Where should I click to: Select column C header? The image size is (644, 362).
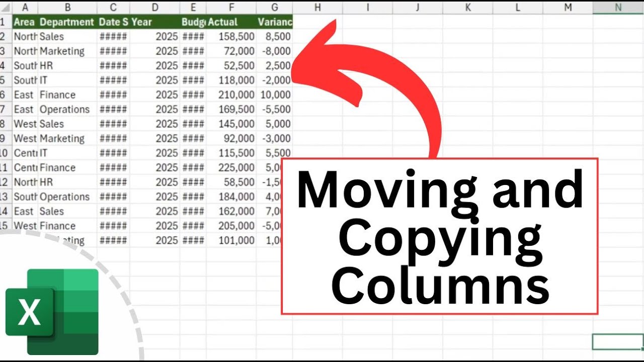113,7
